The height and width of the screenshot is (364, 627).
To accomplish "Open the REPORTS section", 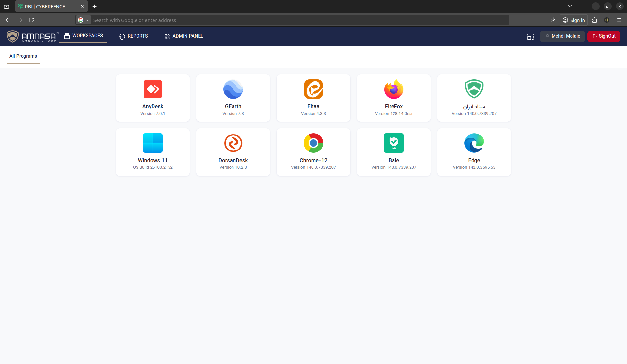I will click(x=134, y=36).
